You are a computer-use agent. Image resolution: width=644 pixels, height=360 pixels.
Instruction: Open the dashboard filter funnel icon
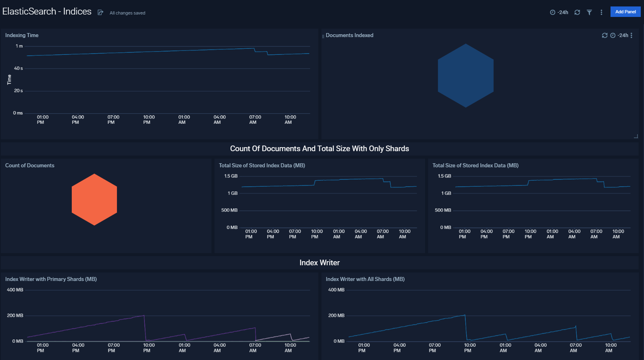pos(589,12)
